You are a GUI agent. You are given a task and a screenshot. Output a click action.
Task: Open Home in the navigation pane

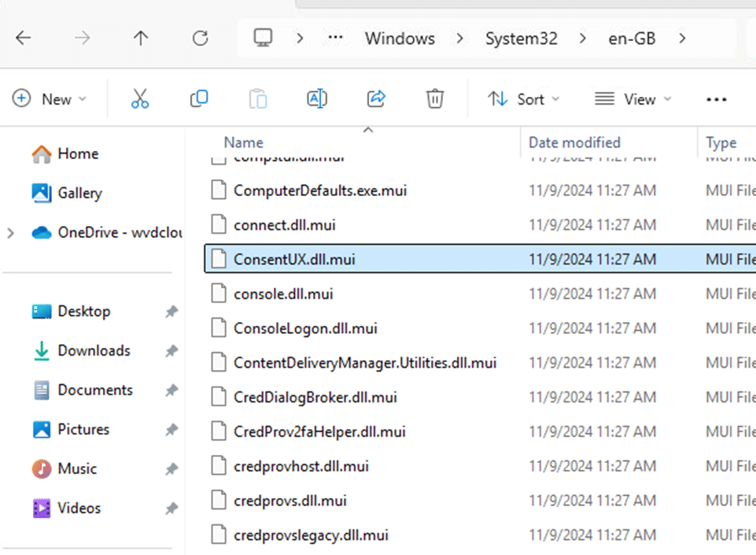pos(65,154)
